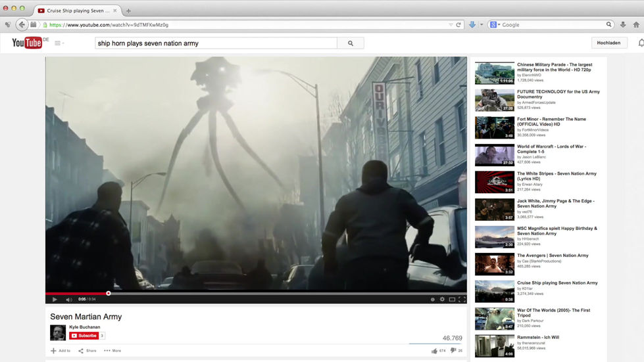Image resolution: width=644 pixels, height=362 pixels.
Task: Open The Avengers | Seven Nation Army thumbnail
Action: (495, 264)
